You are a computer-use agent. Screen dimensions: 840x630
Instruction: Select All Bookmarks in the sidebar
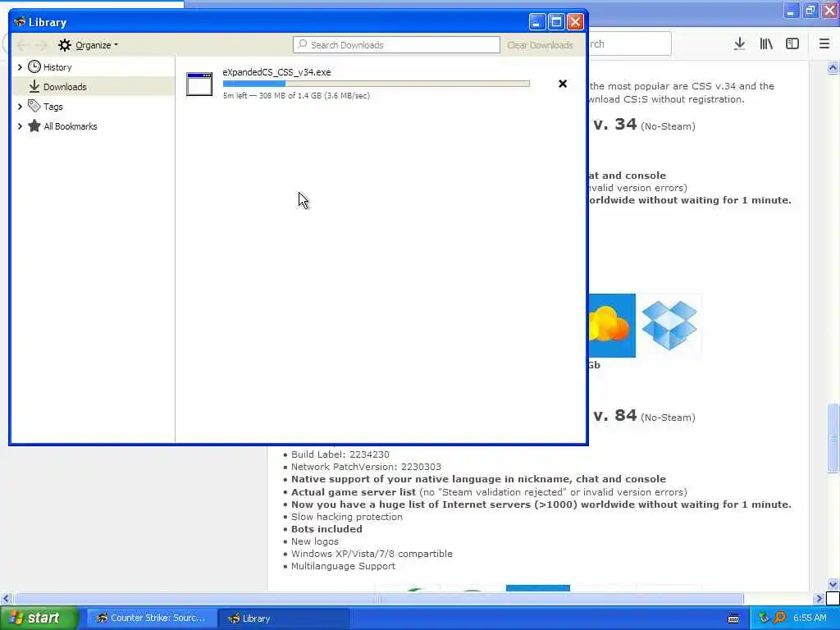tap(71, 126)
